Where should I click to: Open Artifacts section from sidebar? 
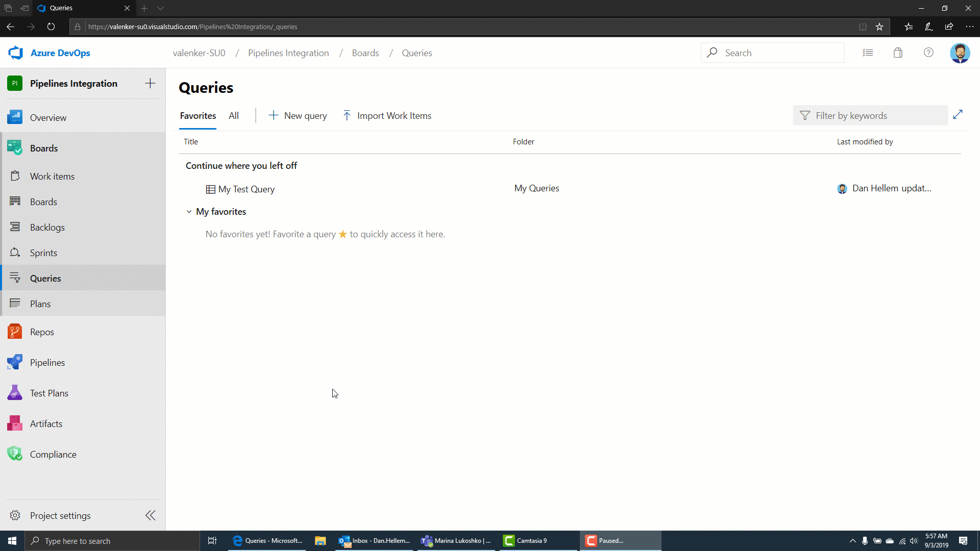[x=46, y=424]
